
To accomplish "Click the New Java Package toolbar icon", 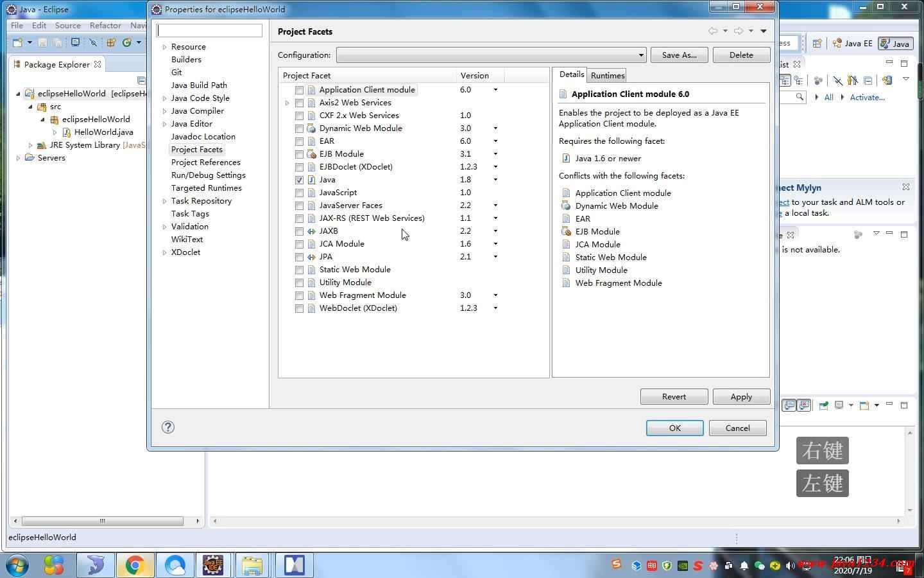I will pyautogui.click(x=111, y=42).
